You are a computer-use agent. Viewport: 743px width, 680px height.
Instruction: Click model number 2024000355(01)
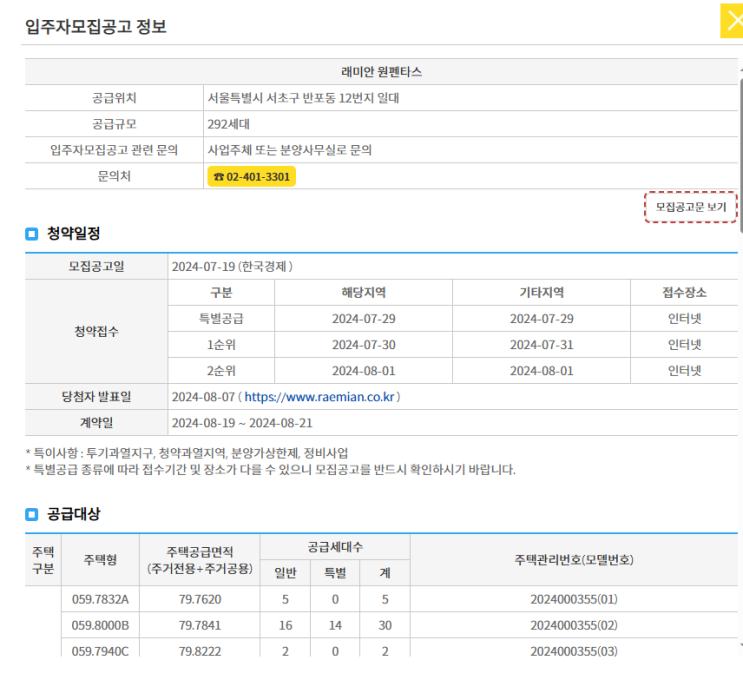pos(574,599)
